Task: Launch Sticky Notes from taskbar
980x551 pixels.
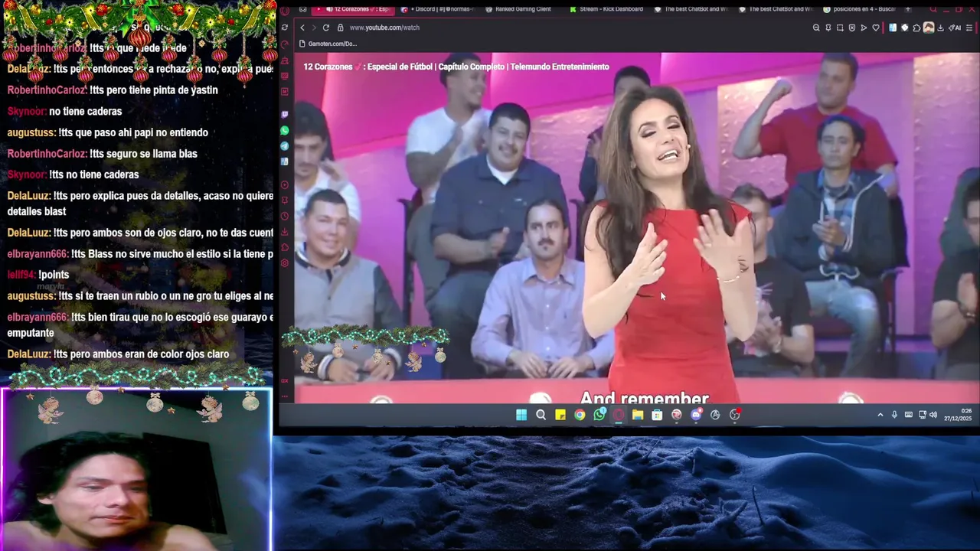Action: pos(560,415)
